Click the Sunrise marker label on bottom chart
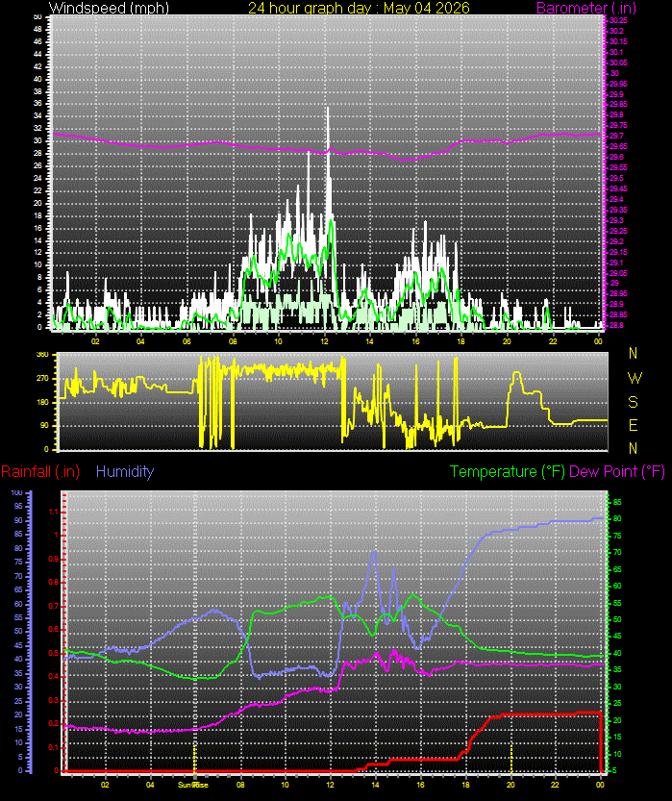 [x=193, y=785]
